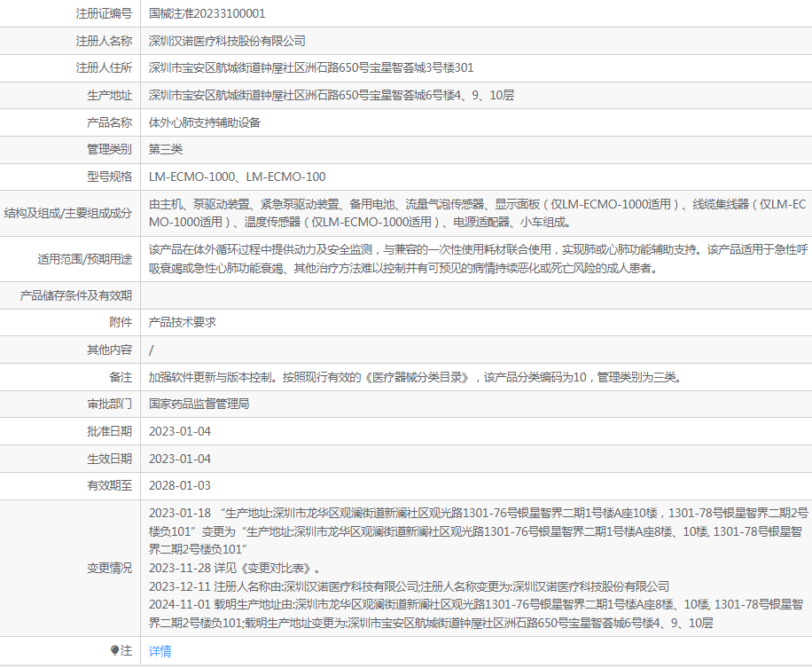Click the 生产地址 label
Screen dimensions: 812x668
(x=109, y=95)
